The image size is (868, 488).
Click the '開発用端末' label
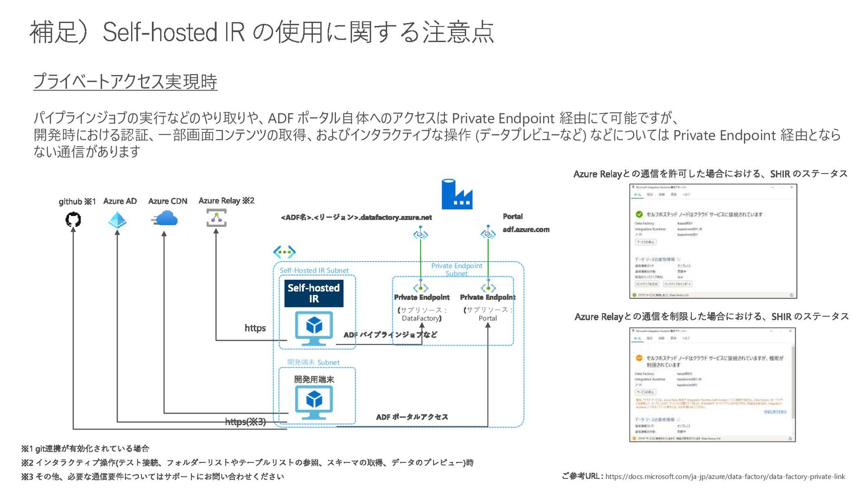314,380
